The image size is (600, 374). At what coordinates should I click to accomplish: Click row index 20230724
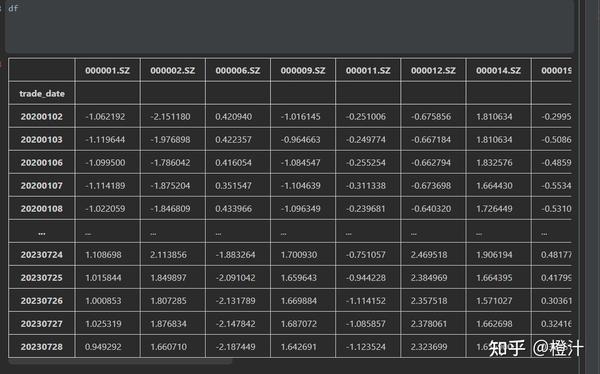pos(42,255)
